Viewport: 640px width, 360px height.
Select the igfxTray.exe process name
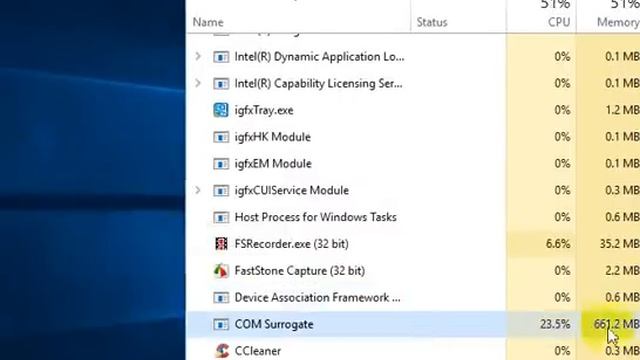tap(264, 110)
